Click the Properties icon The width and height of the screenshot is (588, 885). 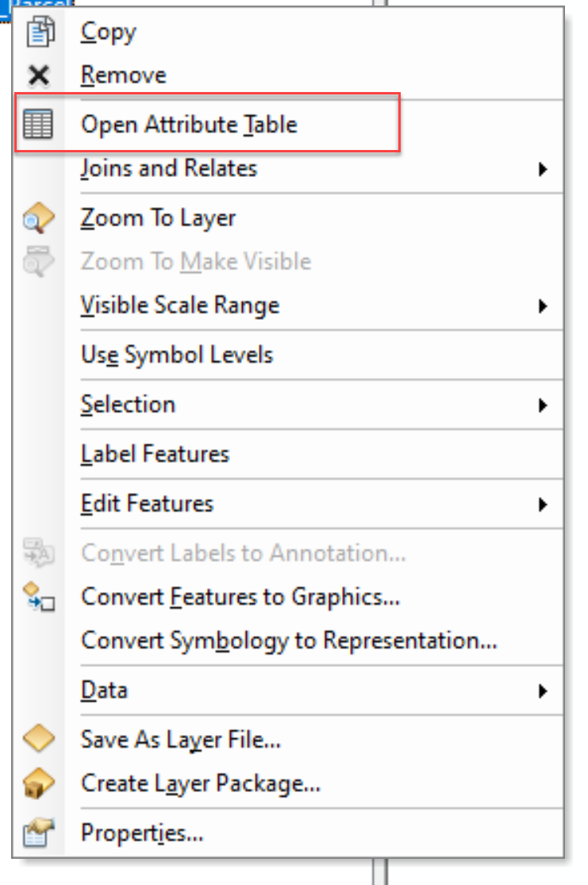[x=38, y=833]
